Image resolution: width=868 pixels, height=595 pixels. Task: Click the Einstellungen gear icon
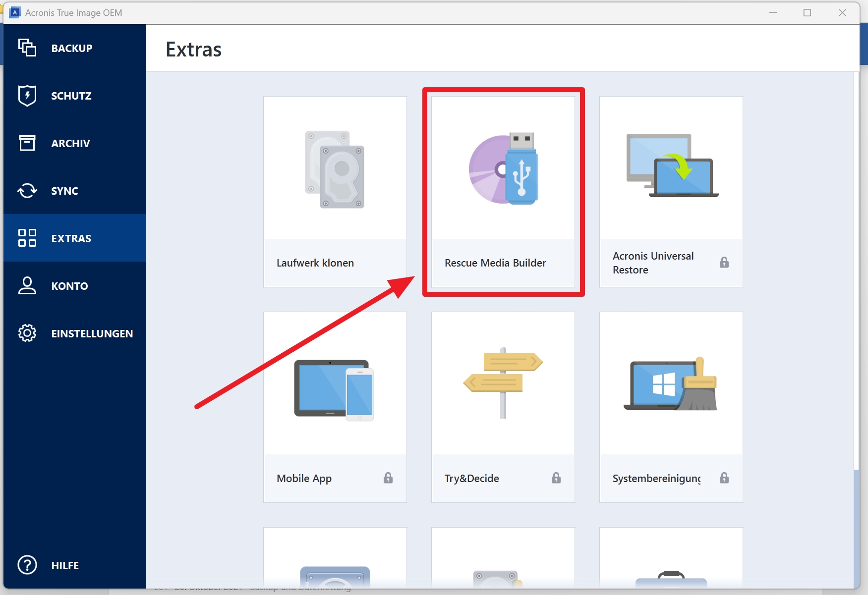coord(27,333)
